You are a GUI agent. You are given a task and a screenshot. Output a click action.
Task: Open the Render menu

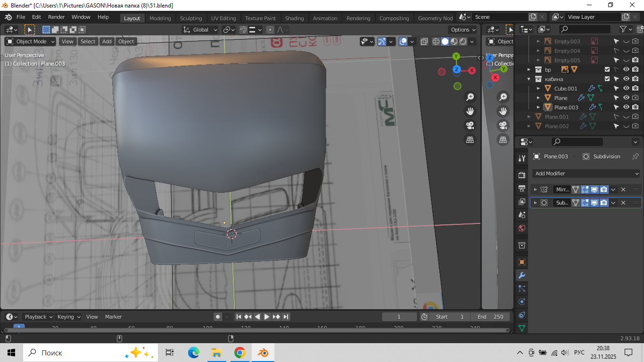tap(57, 17)
